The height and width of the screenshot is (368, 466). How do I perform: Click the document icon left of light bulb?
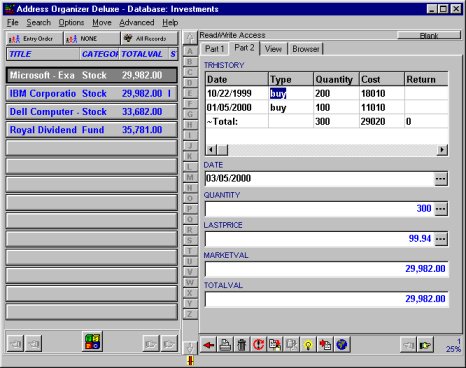292,345
